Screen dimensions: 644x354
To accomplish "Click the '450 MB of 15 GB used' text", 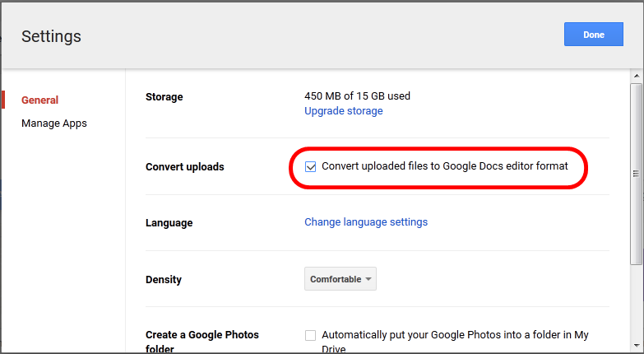I will pos(357,96).
